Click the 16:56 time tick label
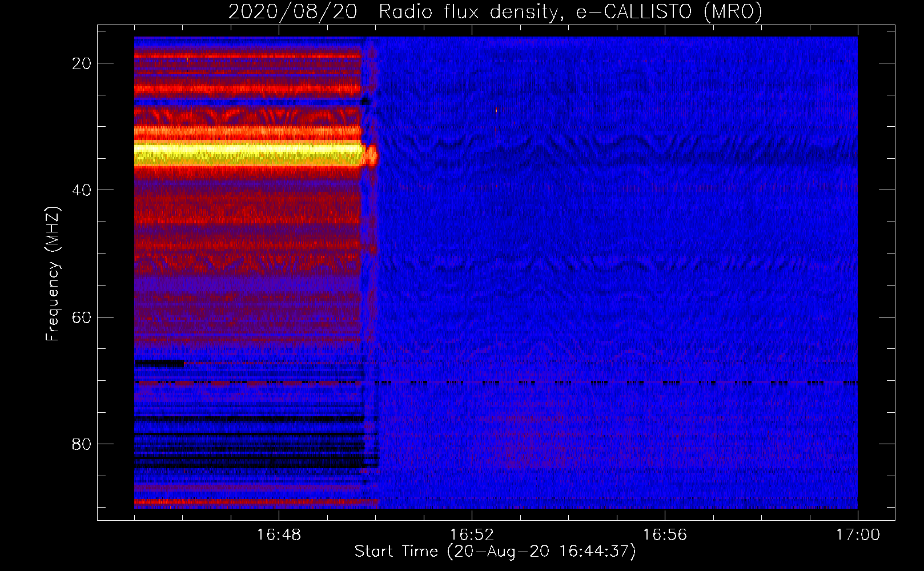924x571 pixels. pyautogui.click(x=665, y=535)
